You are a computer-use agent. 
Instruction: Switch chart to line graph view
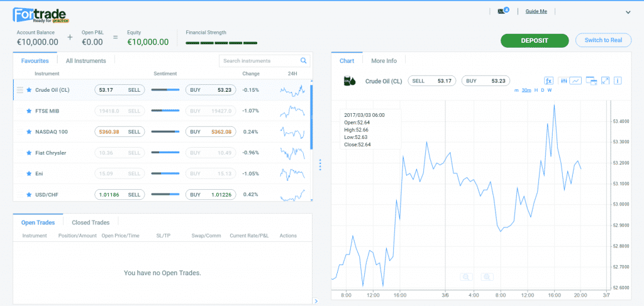point(576,81)
